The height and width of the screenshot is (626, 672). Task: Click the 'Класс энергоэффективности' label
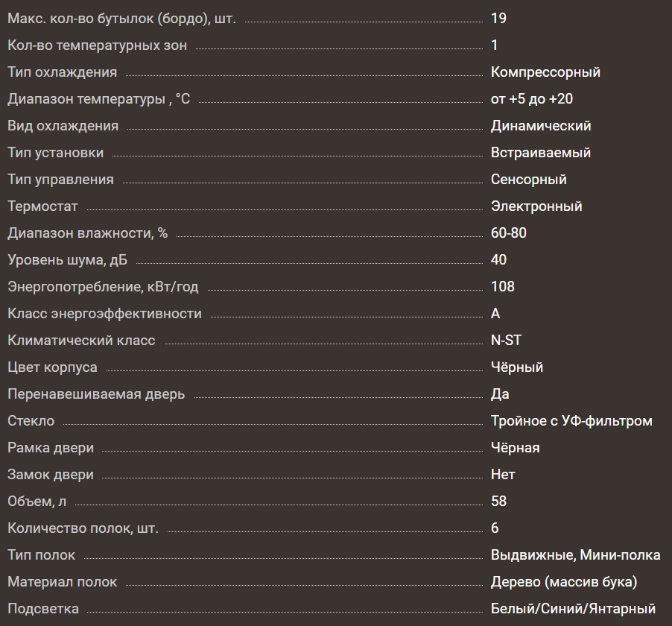(x=104, y=314)
